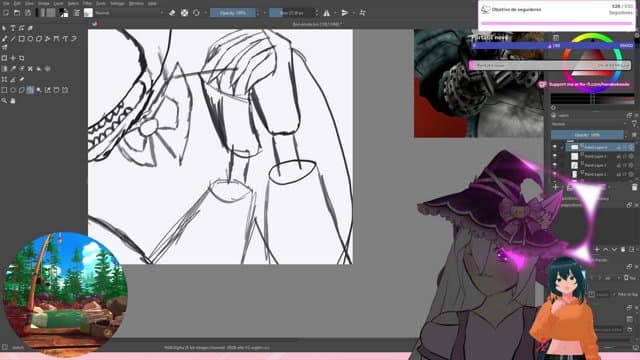This screenshot has width=640, height=360.
Task: Open the brush editor settings icon
Action: pyautogui.click(x=76, y=13)
